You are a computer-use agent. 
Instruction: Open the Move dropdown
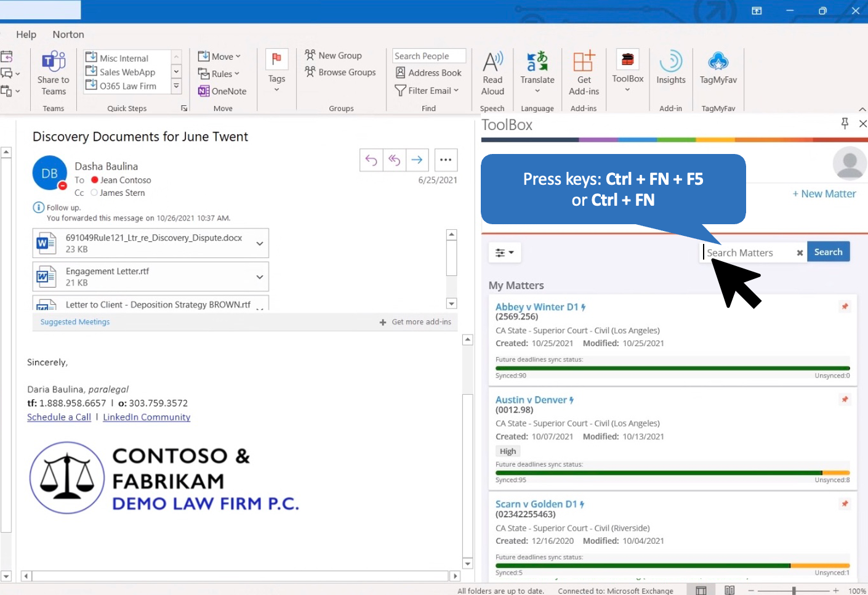click(x=219, y=56)
